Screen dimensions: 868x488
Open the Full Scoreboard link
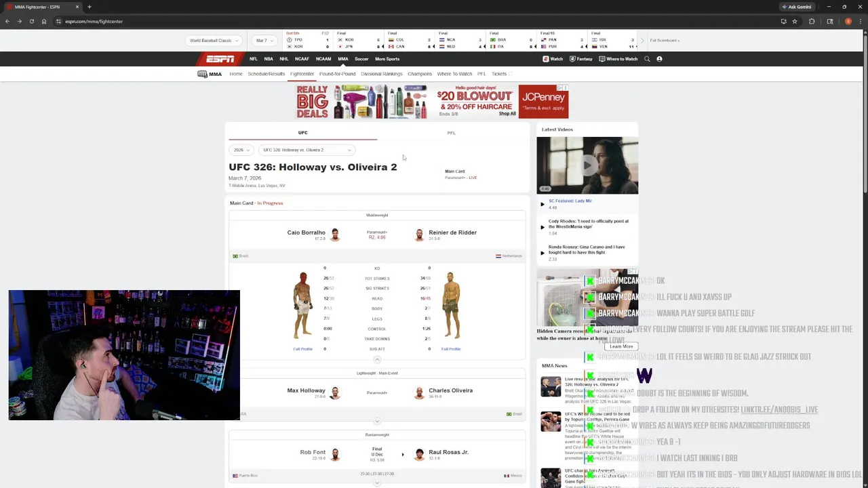[x=665, y=41]
